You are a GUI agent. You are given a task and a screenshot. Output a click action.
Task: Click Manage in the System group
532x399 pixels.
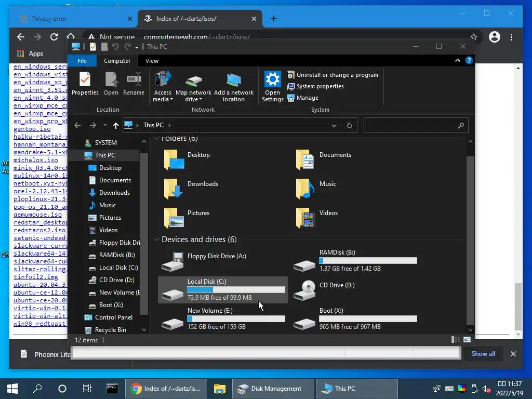tap(303, 98)
